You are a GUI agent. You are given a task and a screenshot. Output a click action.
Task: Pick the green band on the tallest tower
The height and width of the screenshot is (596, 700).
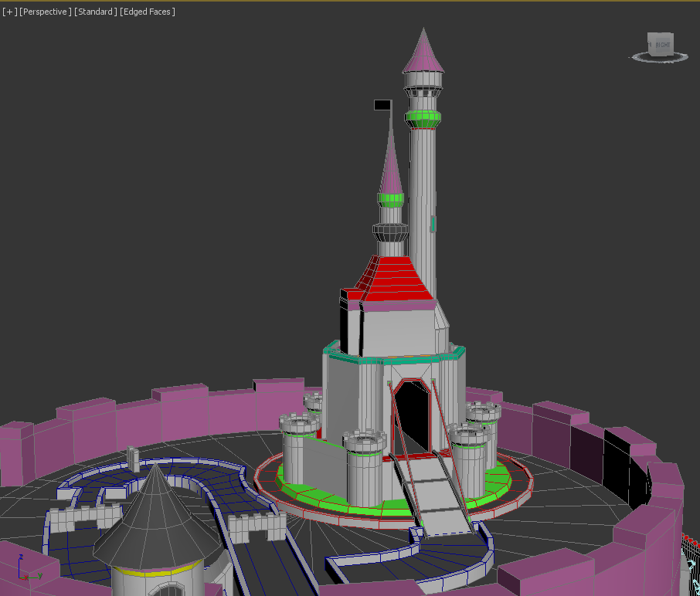[423, 119]
